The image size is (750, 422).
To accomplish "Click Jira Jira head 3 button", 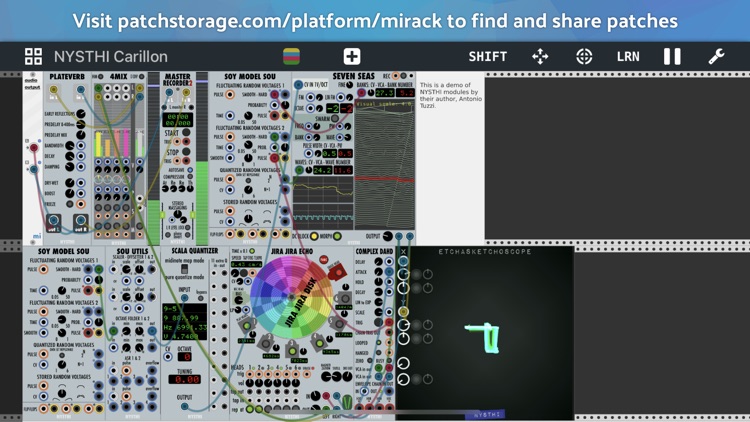I will [x=291, y=350].
